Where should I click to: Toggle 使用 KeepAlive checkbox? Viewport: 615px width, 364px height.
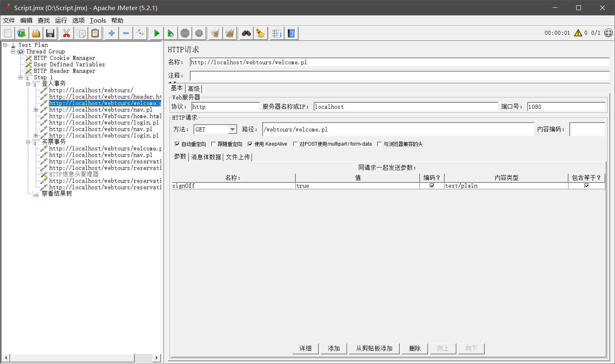click(x=250, y=144)
